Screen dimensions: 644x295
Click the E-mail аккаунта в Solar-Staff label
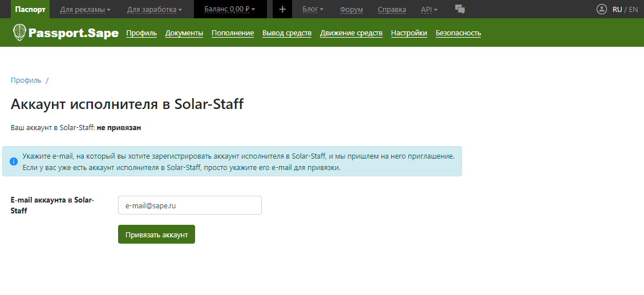point(52,205)
